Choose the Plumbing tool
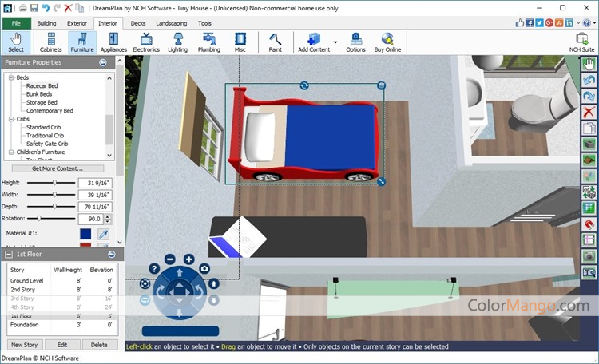Image resolution: width=599 pixels, height=364 pixels. 209,42
